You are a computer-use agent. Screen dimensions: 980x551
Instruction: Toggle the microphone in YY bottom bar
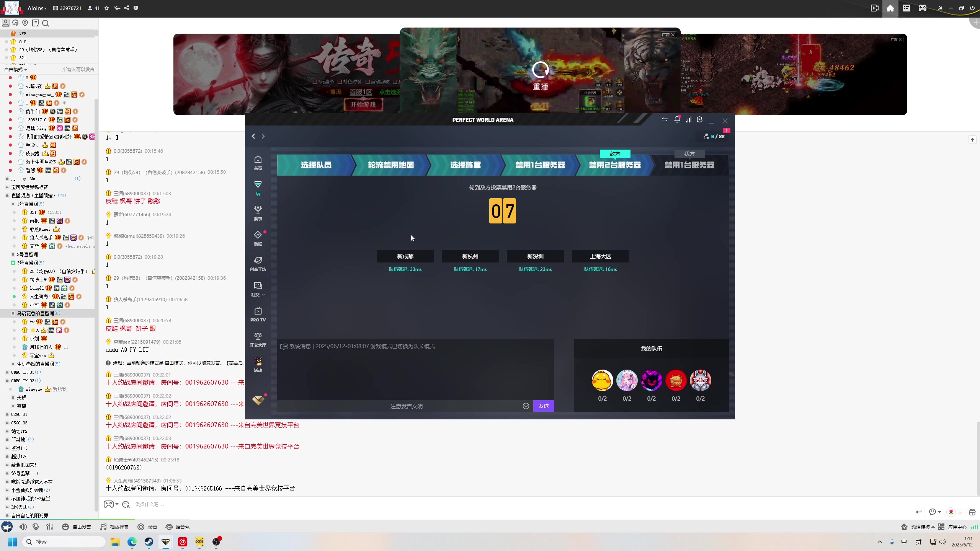tap(36, 527)
